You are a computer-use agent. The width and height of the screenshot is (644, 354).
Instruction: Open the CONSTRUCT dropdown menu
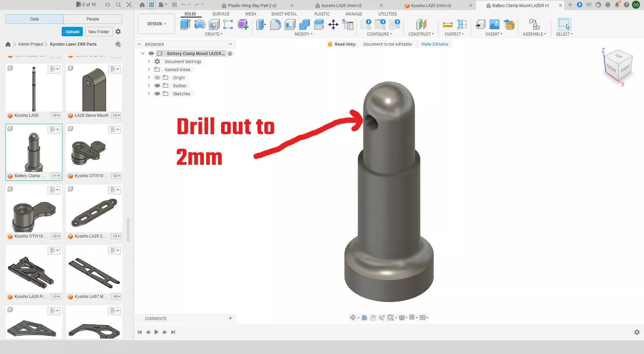421,34
